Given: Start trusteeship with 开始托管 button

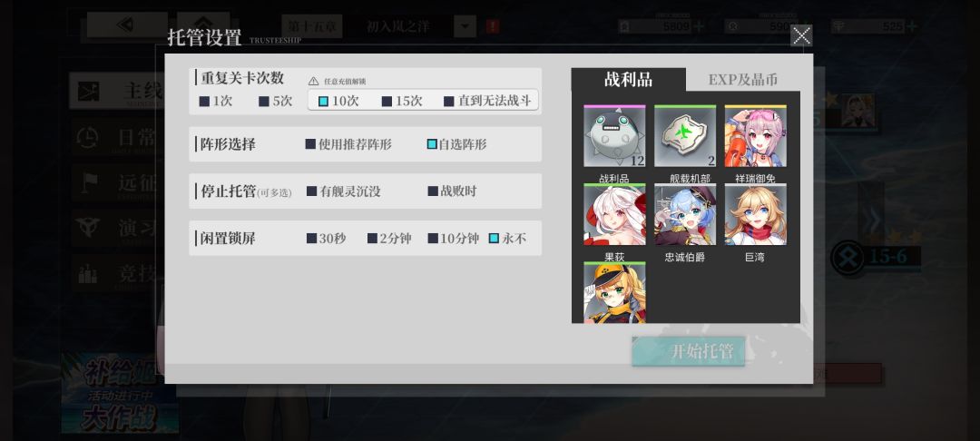Looking at the screenshot, I should [x=688, y=351].
